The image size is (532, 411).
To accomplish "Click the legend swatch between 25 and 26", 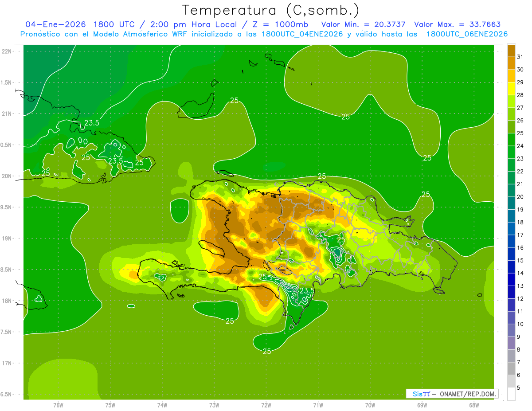I will pyautogui.click(x=511, y=127).
